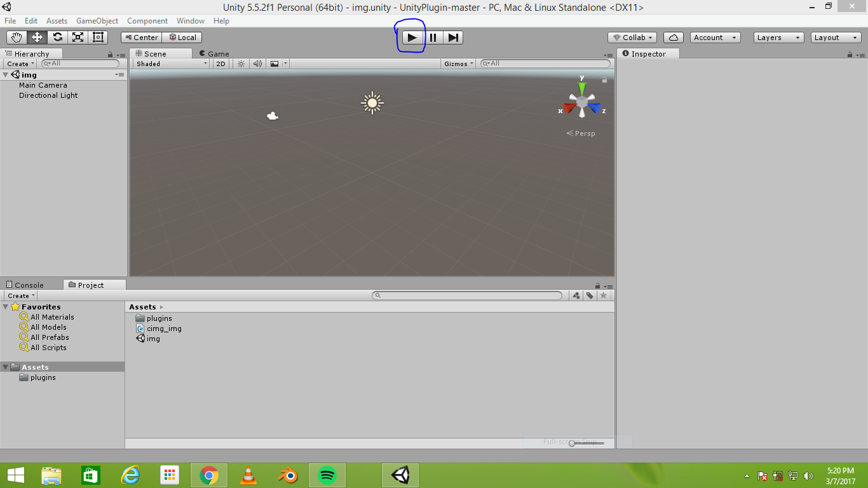Click the red X axis gizmo cone
This screenshot has height=488, width=868.
pyautogui.click(x=569, y=109)
